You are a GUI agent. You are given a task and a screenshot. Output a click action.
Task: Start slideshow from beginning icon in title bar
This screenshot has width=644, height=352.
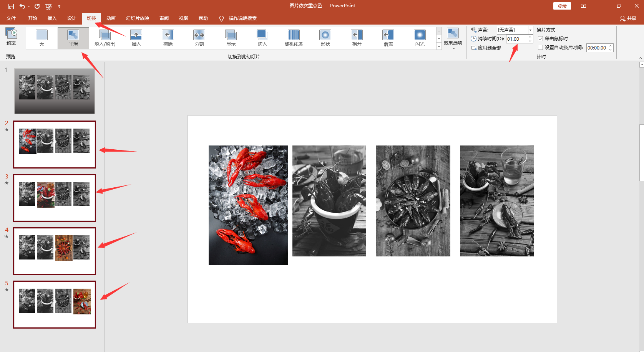coord(48,6)
